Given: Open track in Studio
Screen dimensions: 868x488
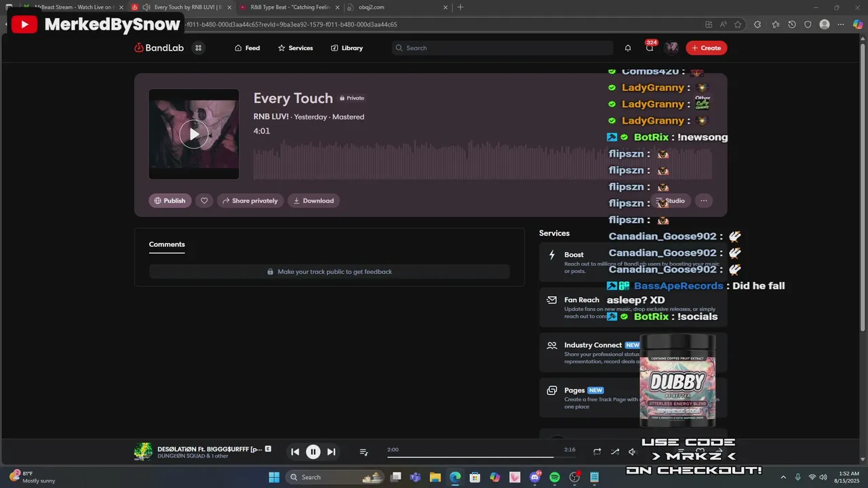Looking at the screenshot, I should point(671,201).
